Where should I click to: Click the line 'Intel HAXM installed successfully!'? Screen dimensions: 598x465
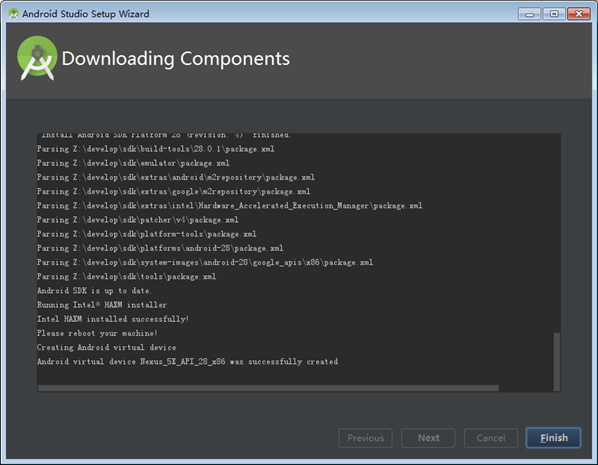point(113,319)
